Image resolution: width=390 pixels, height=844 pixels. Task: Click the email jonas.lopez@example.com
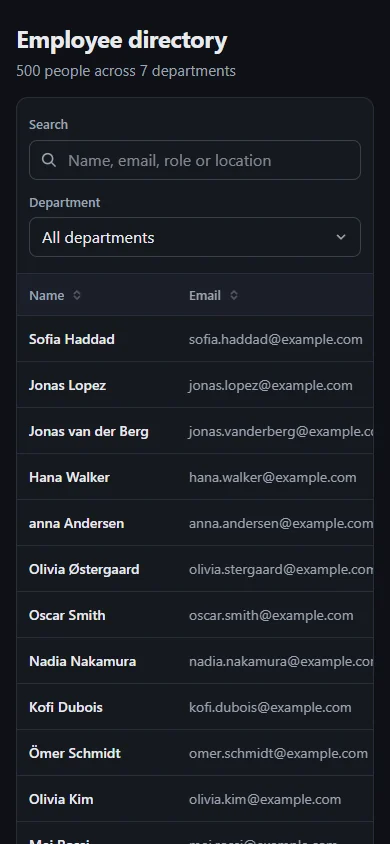[x=271, y=385]
